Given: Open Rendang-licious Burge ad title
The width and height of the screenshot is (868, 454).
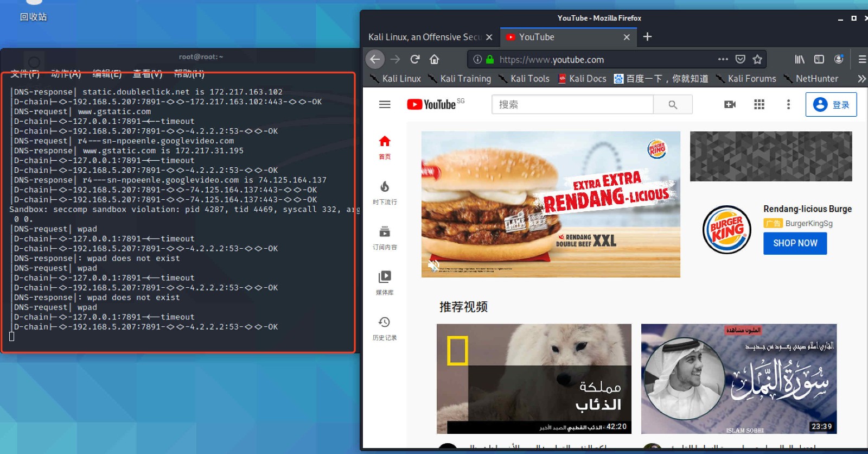Looking at the screenshot, I should (x=807, y=209).
